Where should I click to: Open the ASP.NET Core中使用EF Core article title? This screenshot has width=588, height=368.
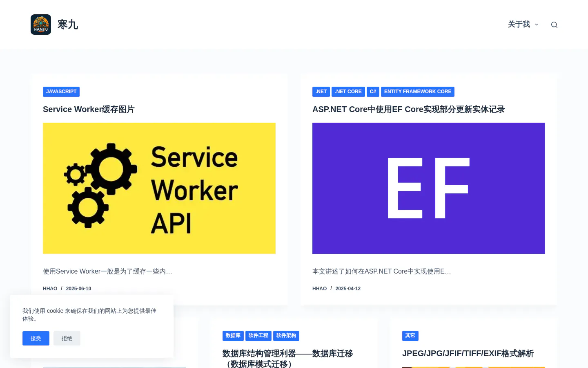point(409,109)
